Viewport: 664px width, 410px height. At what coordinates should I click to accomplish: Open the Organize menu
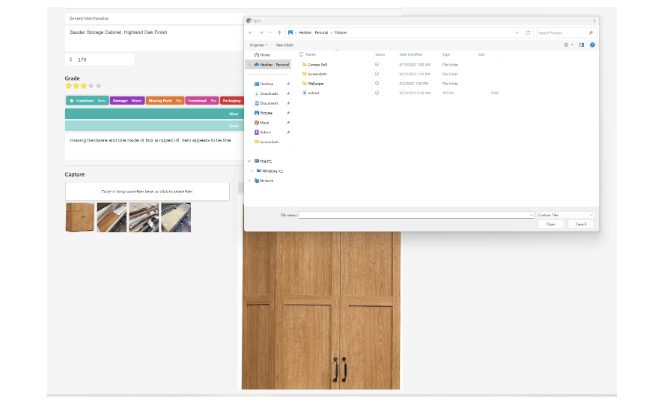[258, 45]
